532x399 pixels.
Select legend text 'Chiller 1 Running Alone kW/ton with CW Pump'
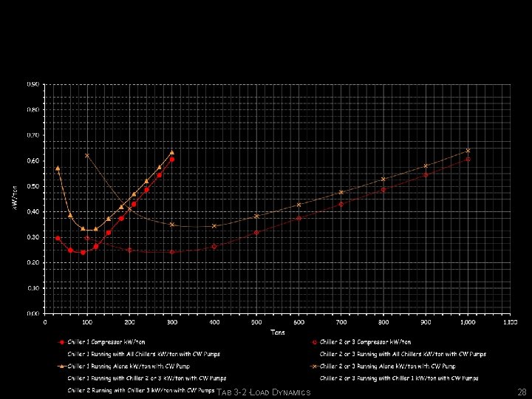(x=129, y=366)
